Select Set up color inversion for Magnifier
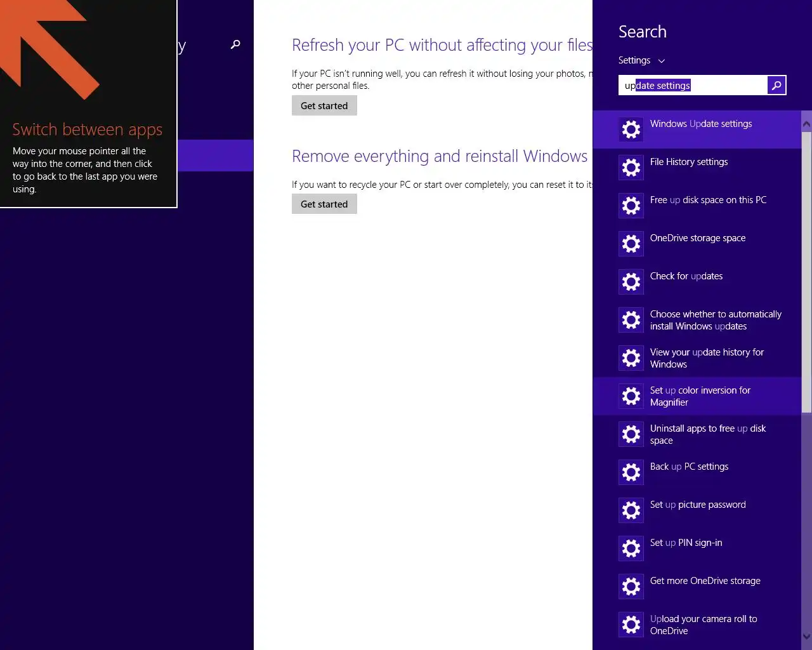The width and height of the screenshot is (812, 650). (x=697, y=396)
